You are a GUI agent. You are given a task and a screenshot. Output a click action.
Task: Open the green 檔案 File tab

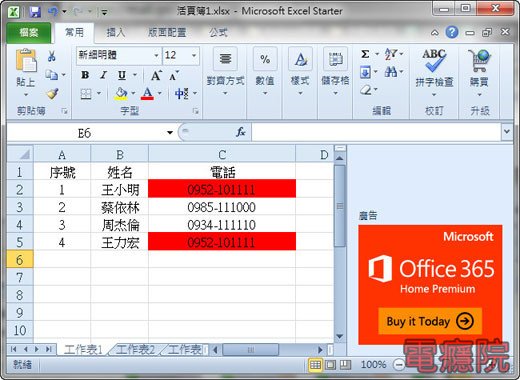click(x=29, y=33)
